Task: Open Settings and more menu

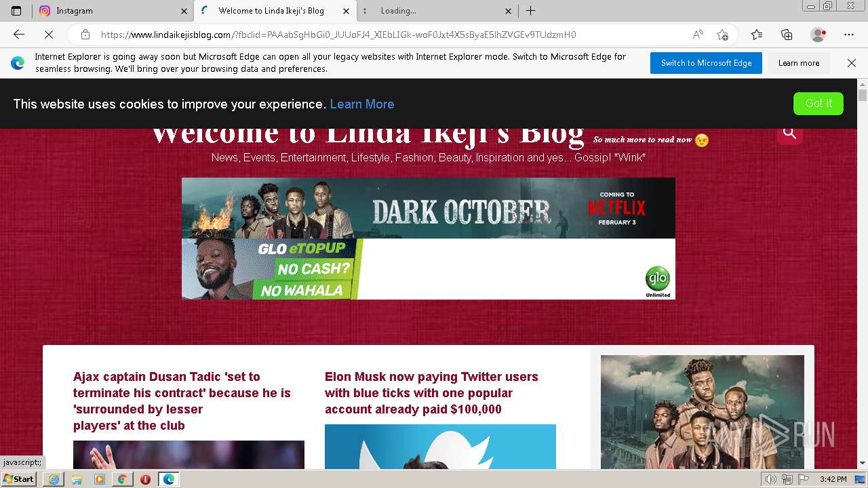Action: point(849,35)
